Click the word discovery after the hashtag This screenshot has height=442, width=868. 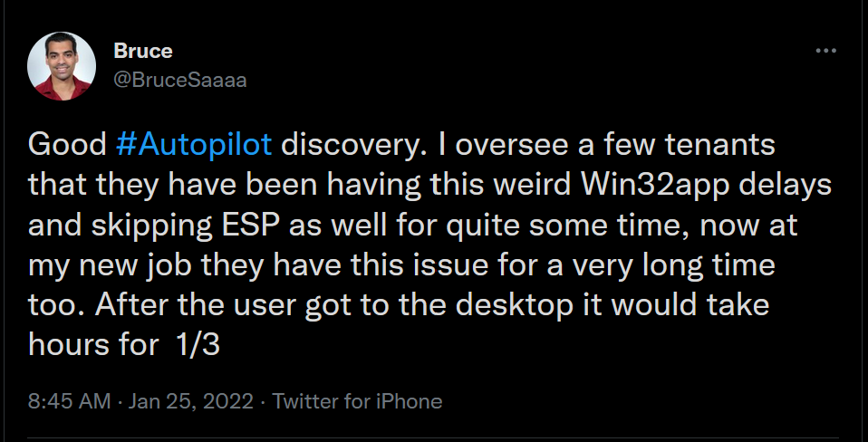point(354,145)
